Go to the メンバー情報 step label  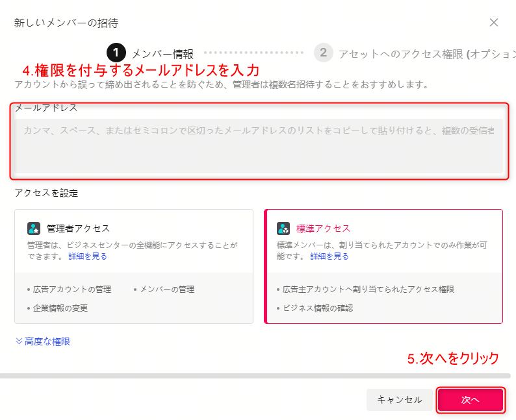coord(162,54)
